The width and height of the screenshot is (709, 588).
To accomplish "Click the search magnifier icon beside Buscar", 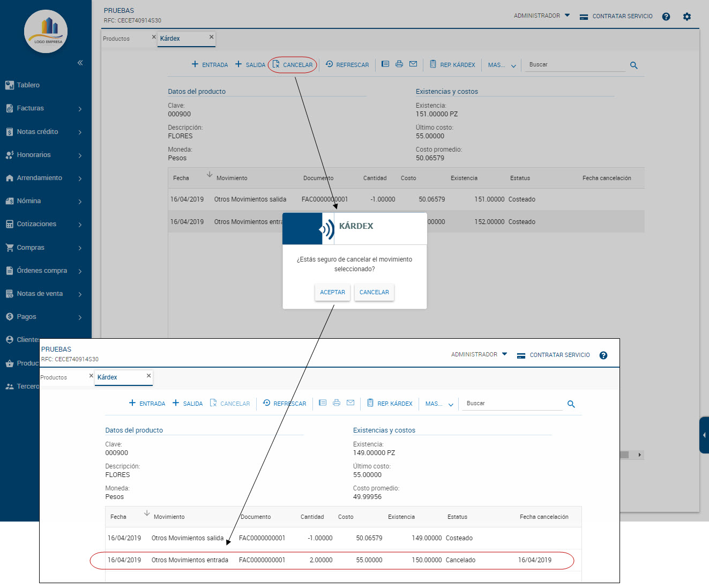I will coord(633,65).
